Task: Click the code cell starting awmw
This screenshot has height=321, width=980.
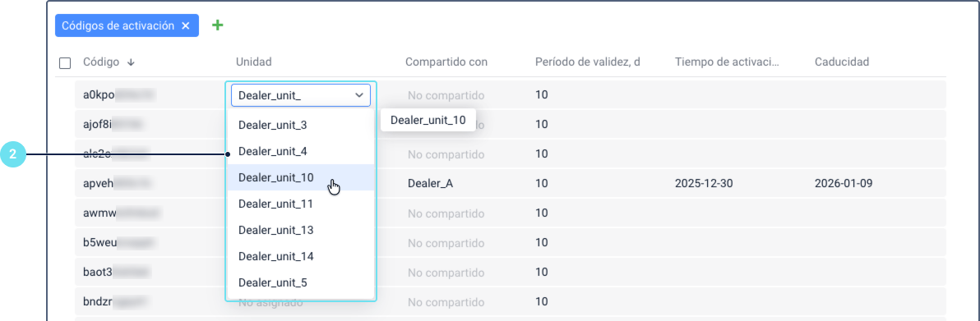Action: pos(122,213)
